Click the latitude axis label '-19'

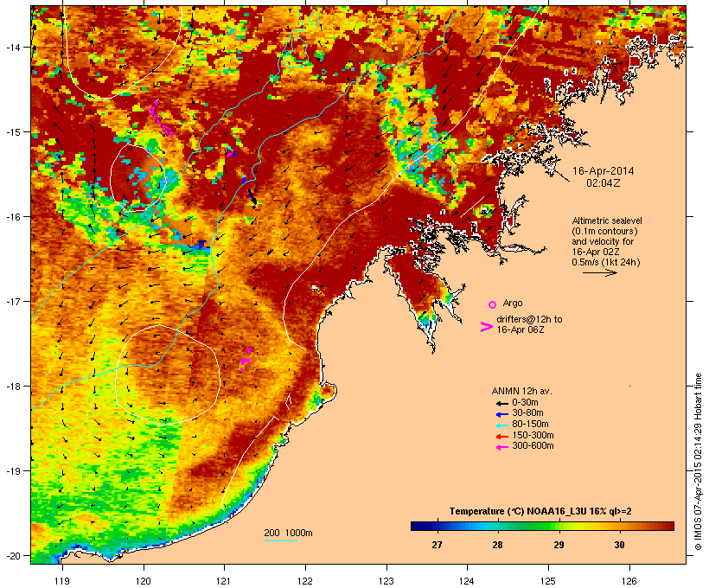tap(13, 471)
